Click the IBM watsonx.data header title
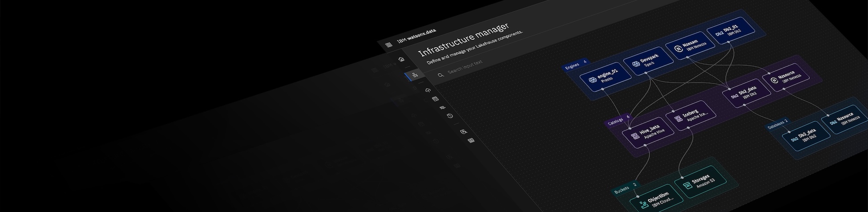The image size is (868, 212). click(x=416, y=37)
